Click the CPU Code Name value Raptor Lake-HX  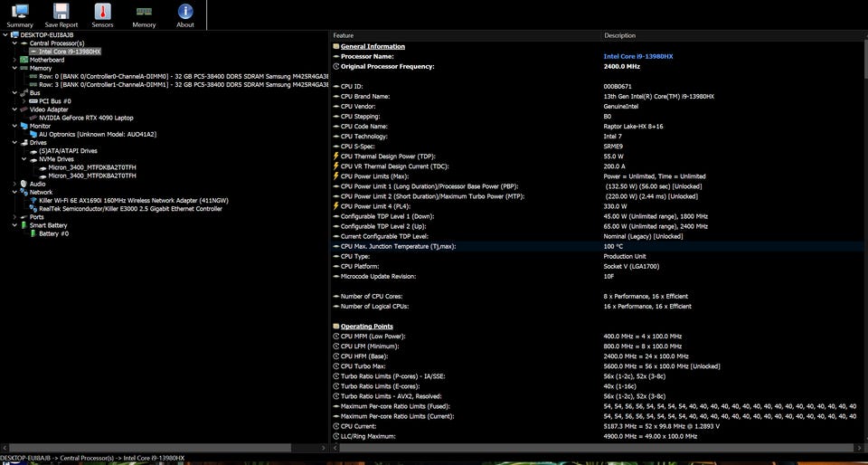633,127
